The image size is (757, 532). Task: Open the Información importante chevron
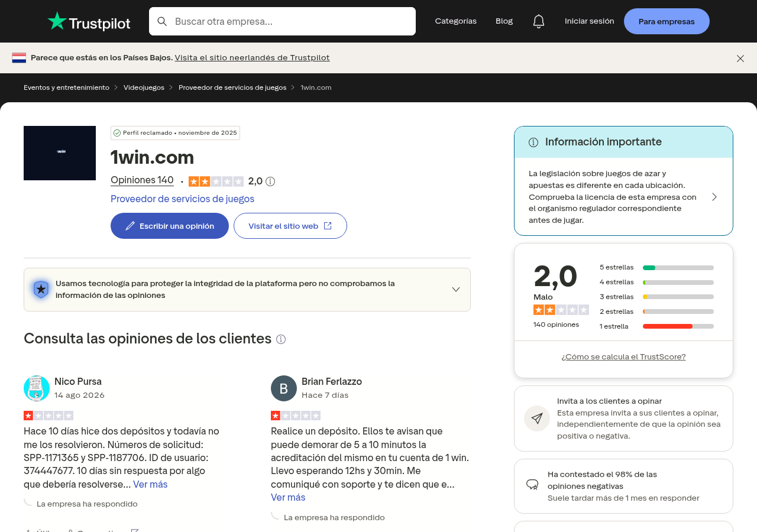coord(714,197)
